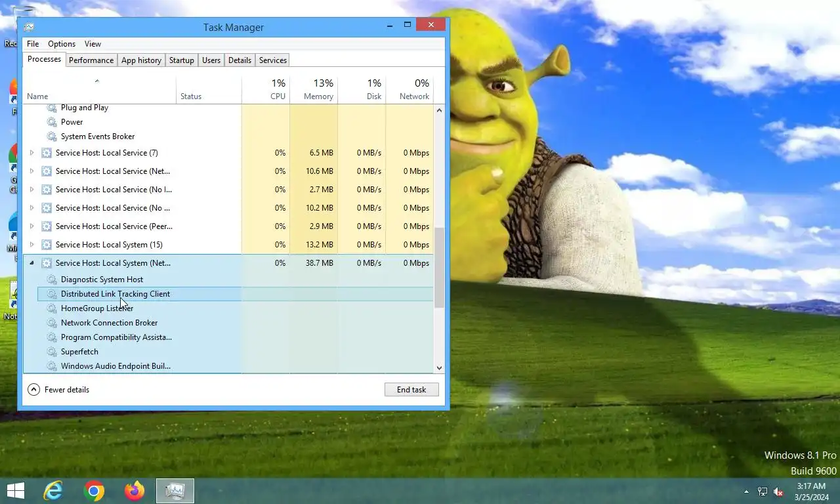Screen dimensions: 840x504
Task: Switch to the App history tab
Action: [141, 60]
